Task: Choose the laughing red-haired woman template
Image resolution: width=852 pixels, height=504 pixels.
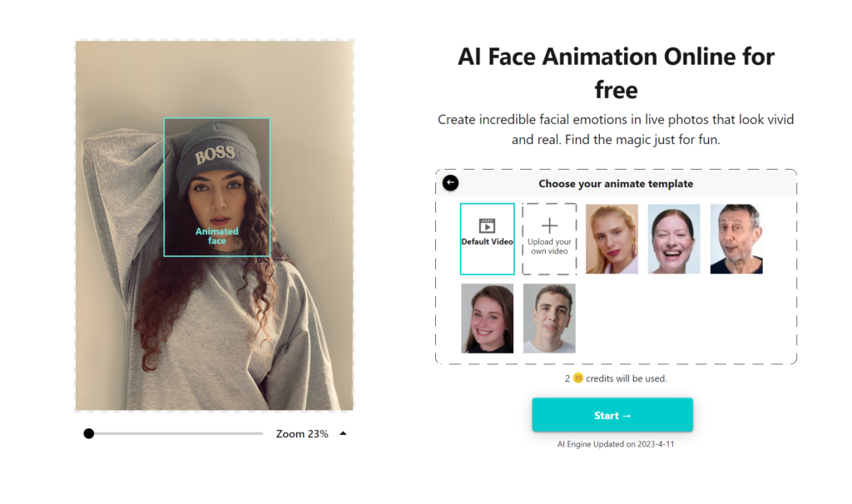Action: (x=674, y=239)
